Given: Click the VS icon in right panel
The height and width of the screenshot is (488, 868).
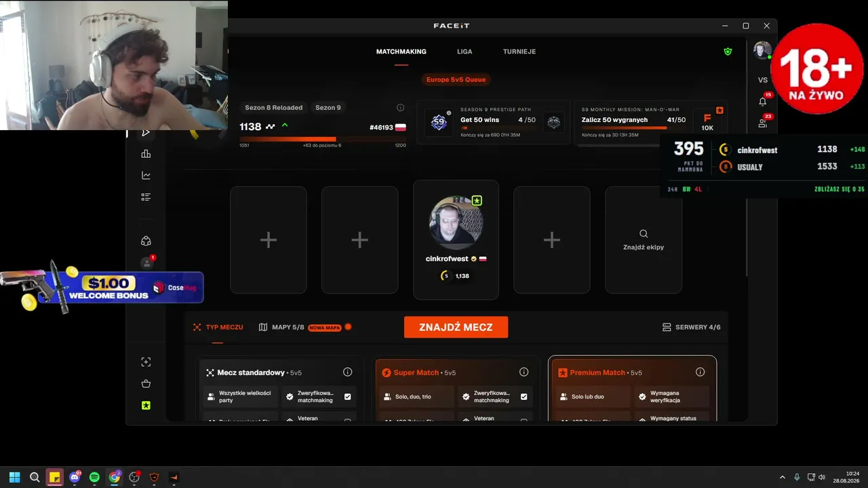Looking at the screenshot, I should [763, 80].
